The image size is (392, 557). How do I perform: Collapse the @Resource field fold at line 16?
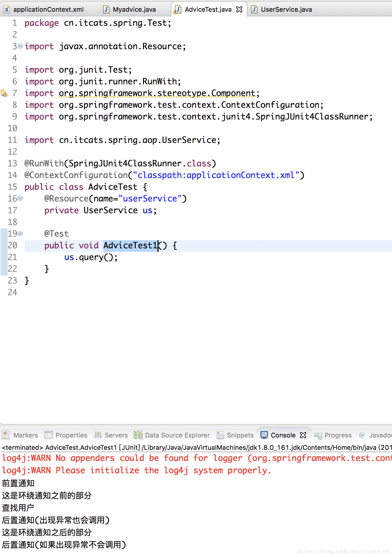(20, 198)
